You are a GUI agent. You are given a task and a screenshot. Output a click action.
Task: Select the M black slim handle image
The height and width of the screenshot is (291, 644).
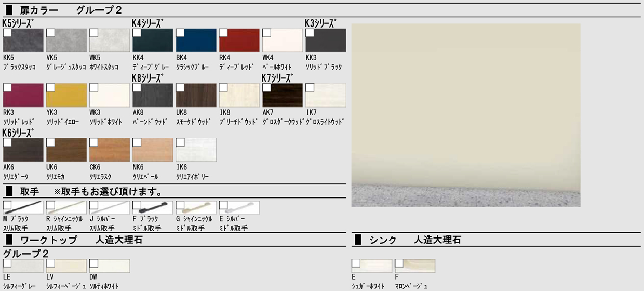pos(23,208)
